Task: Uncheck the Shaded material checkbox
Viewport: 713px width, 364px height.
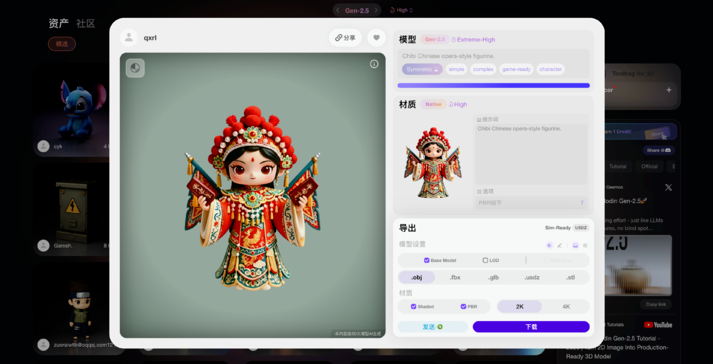Action: [x=413, y=306]
